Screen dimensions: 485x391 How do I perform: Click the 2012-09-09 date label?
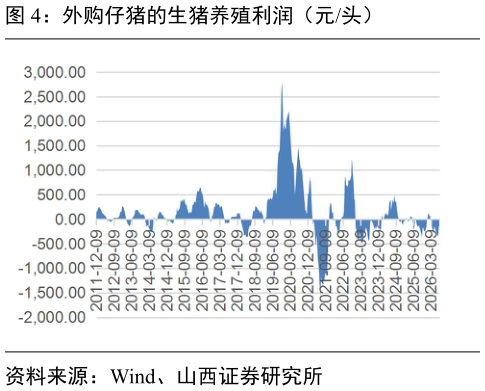(114, 270)
